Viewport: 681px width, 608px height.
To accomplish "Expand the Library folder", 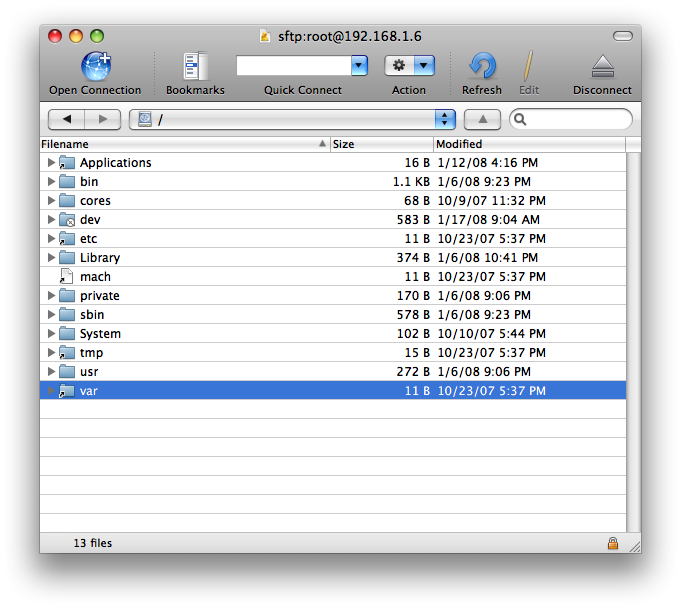I will [51, 258].
